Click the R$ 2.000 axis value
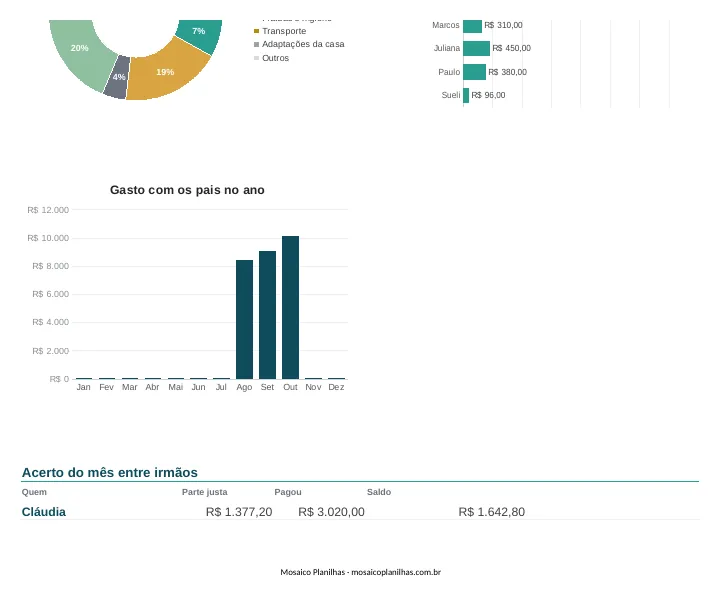Screen dimensions: 719x597 point(50,351)
